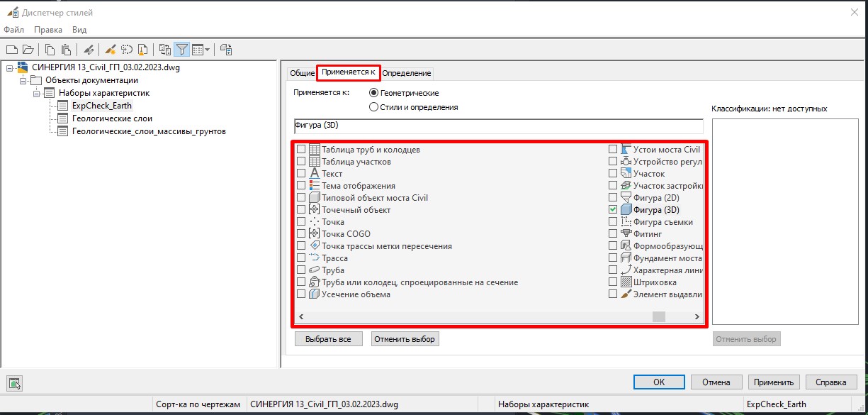Screen dimensions: 868x415
Task: Open the Правка menu
Action: 48,30
